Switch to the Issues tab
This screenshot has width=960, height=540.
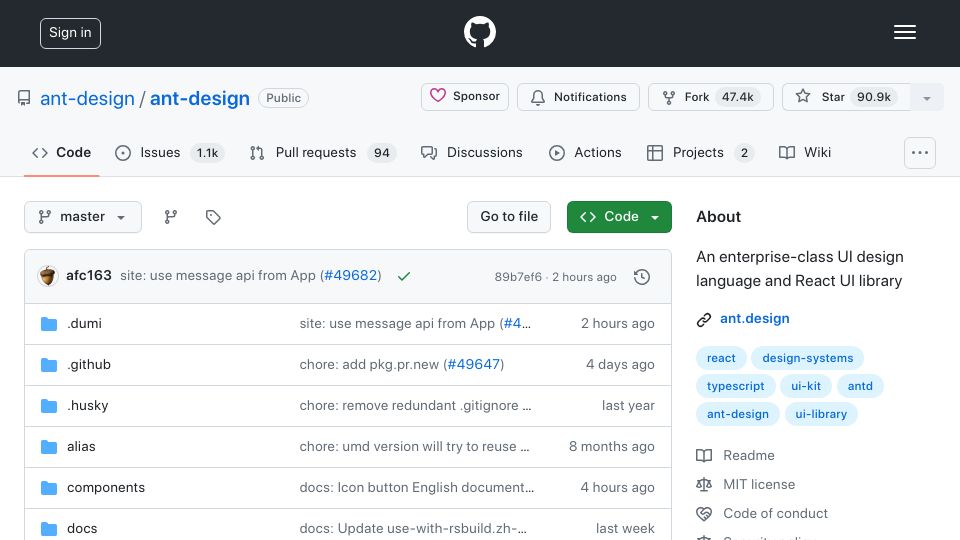tap(169, 152)
